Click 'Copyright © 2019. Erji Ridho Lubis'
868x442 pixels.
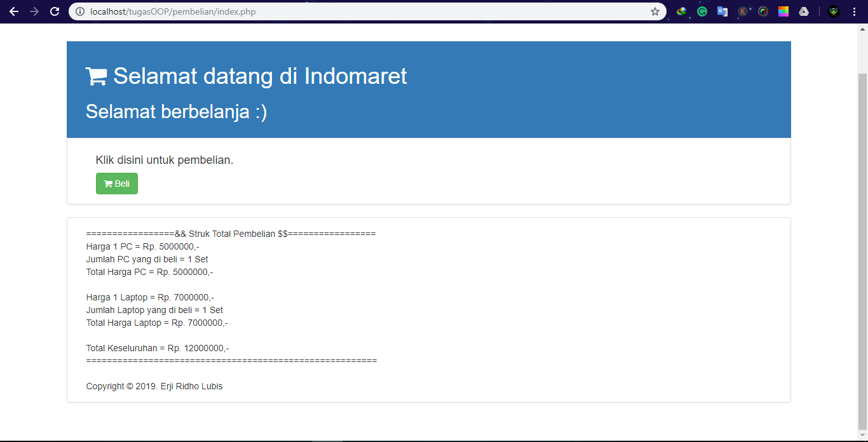click(x=154, y=386)
